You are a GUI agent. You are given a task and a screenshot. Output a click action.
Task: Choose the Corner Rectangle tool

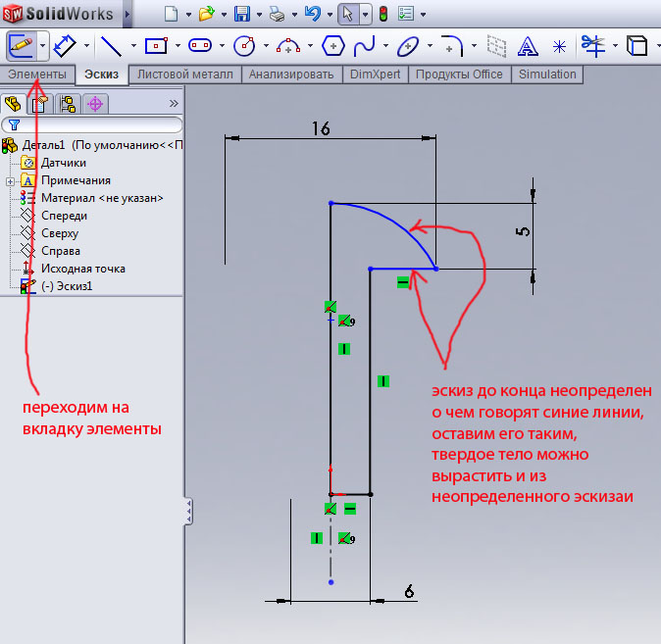(156, 45)
